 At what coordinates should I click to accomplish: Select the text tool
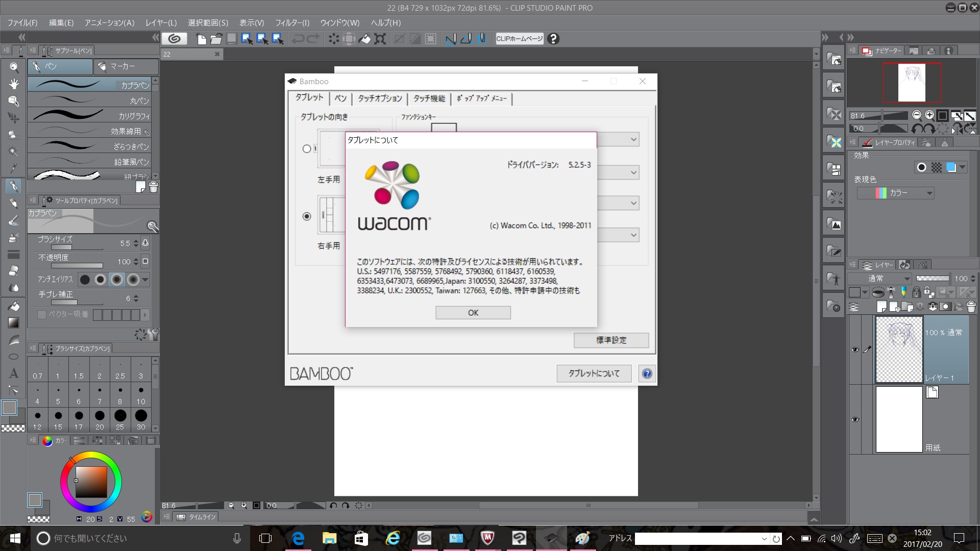click(x=14, y=373)
